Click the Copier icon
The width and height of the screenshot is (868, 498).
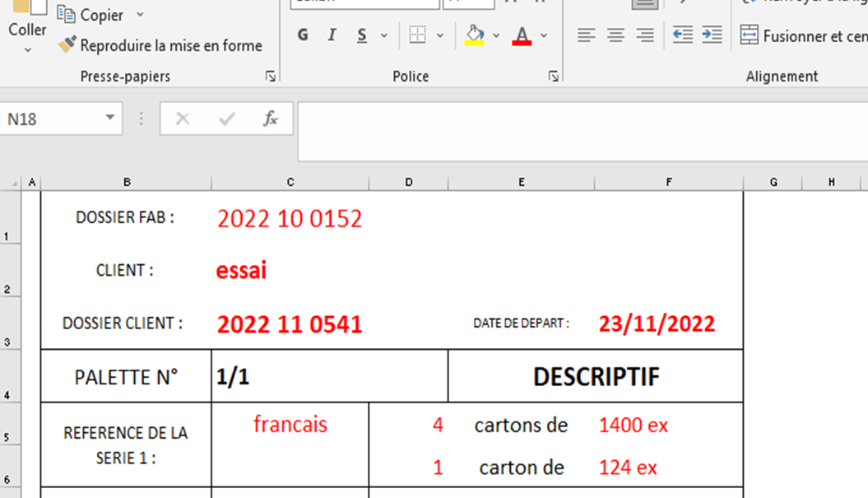(67, 14)
